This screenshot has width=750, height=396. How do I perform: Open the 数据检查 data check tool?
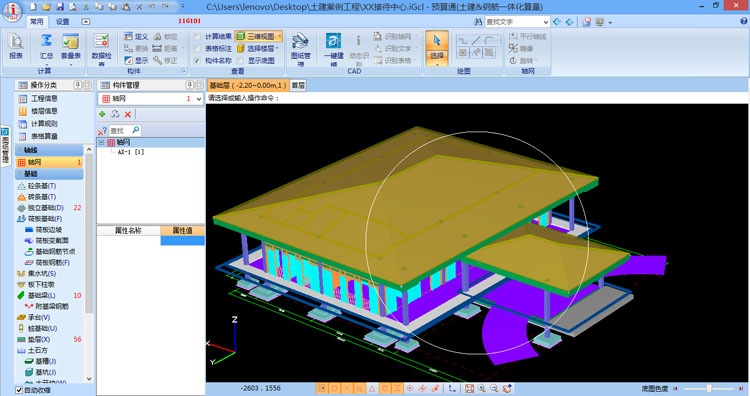pyautogui.click(x=101, y=49)
